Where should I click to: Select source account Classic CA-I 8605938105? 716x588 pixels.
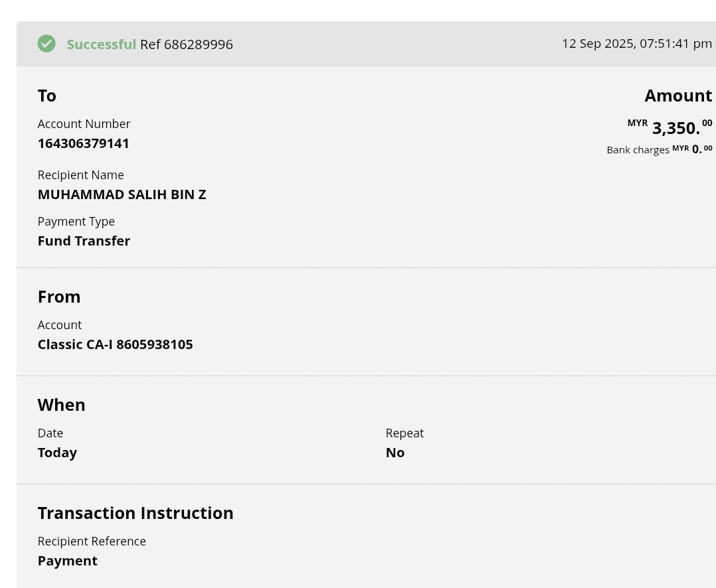115,344
